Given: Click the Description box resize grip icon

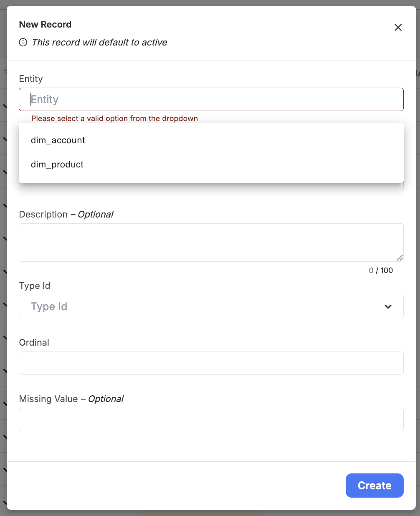Looking at the screenshot, I should (x=400, y=258).
